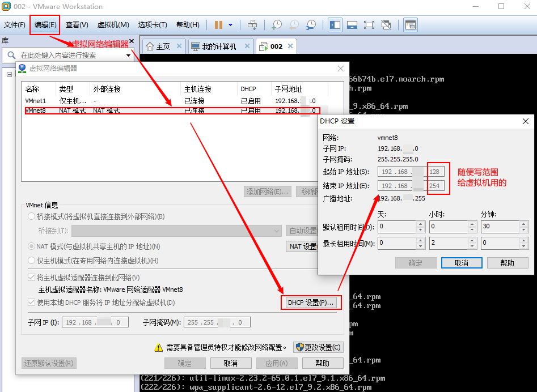Switch to Unity mode
Image resolution: width=537 pixels, height=392 pixels.
point(387,24)
